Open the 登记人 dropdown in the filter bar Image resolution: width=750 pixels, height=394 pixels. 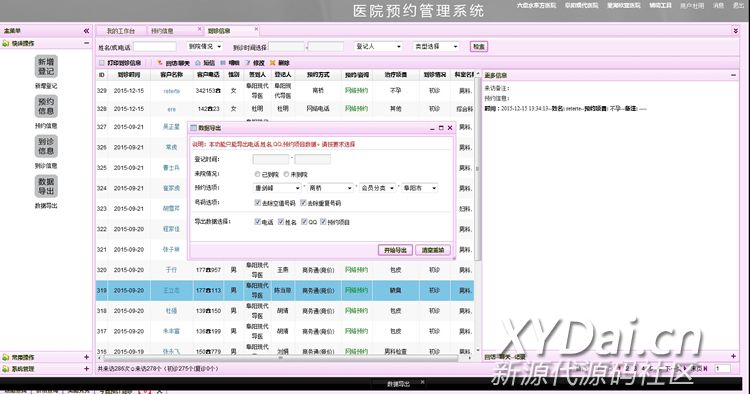point(378,46)
